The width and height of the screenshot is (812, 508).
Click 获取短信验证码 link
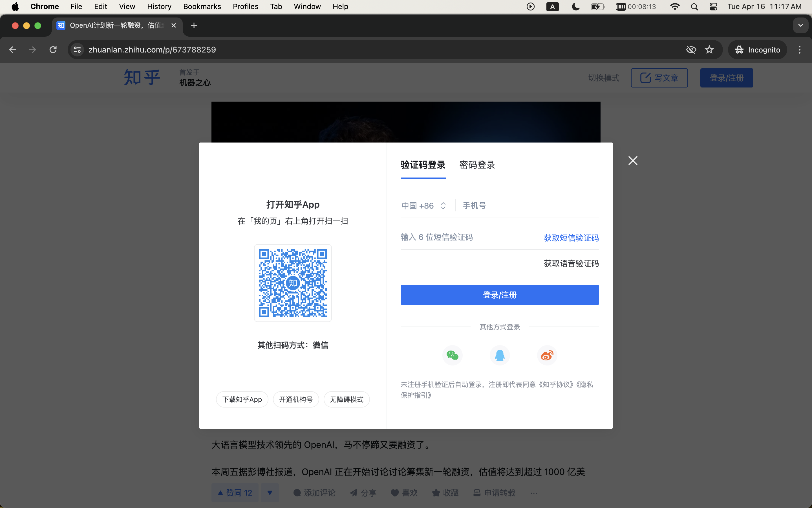571,238
